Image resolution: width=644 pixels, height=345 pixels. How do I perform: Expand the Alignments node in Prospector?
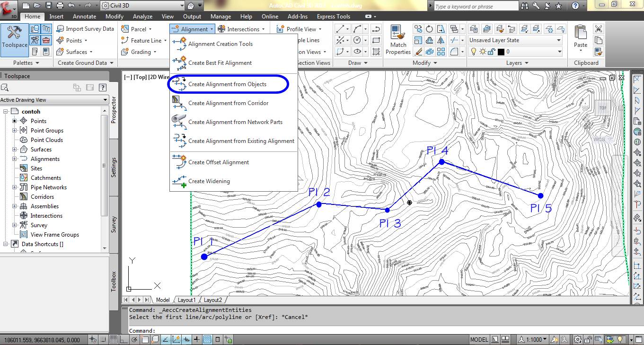pos(14,159)
